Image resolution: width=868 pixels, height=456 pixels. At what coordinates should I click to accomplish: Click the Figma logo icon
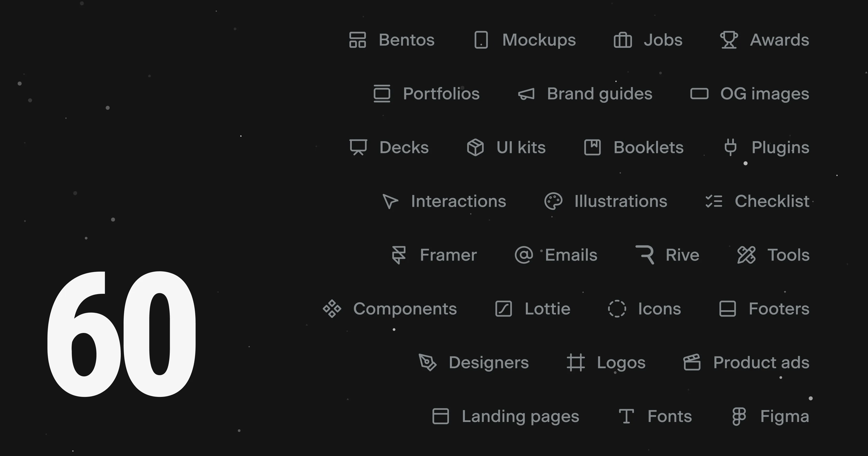click(739, 416)
